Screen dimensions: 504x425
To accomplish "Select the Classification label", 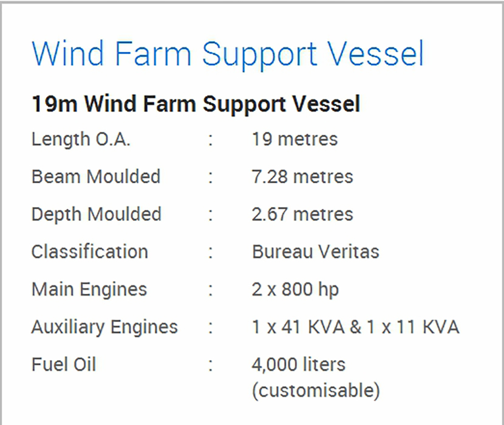I will pyautogui.click(x=89, y=251).
